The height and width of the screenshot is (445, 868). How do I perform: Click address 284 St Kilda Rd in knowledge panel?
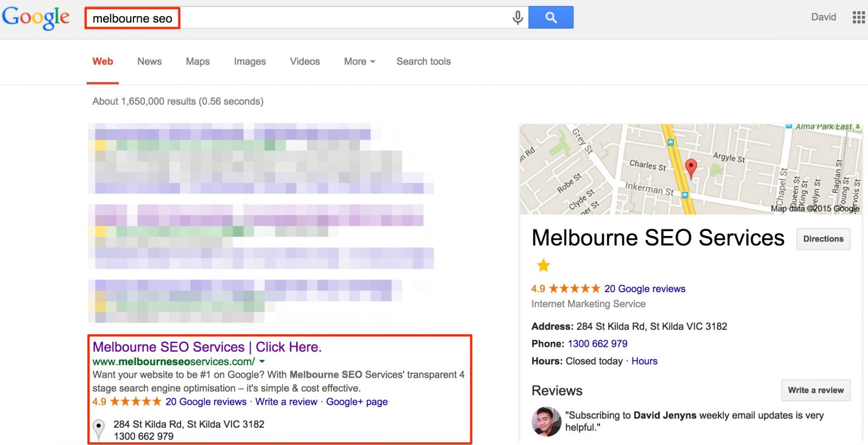point(652,326)
